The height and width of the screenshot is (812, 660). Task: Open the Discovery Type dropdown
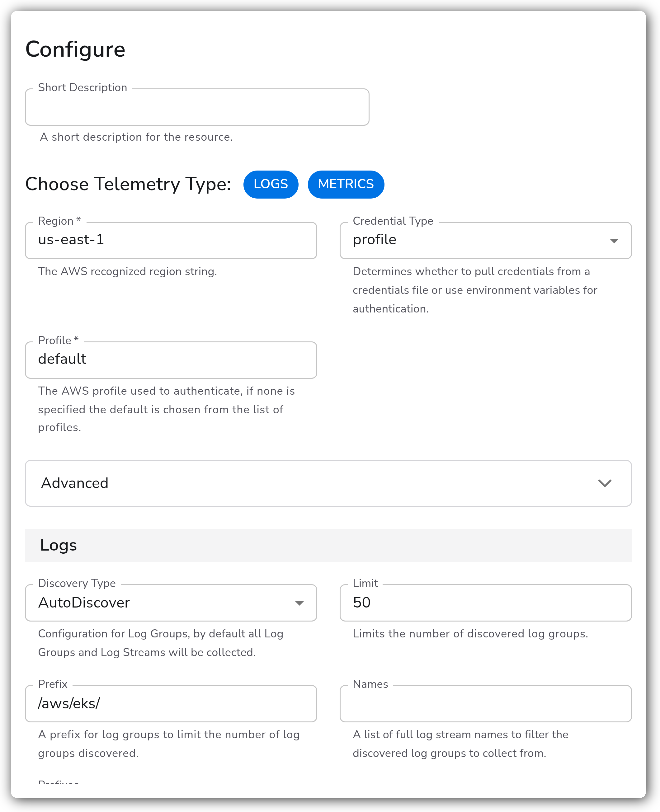click(x=171, y=603)
